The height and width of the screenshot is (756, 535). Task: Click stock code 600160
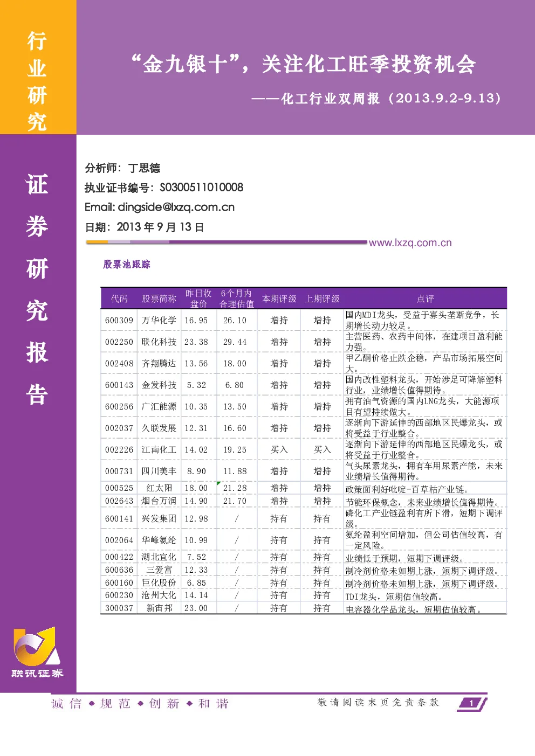click(119, 583)
